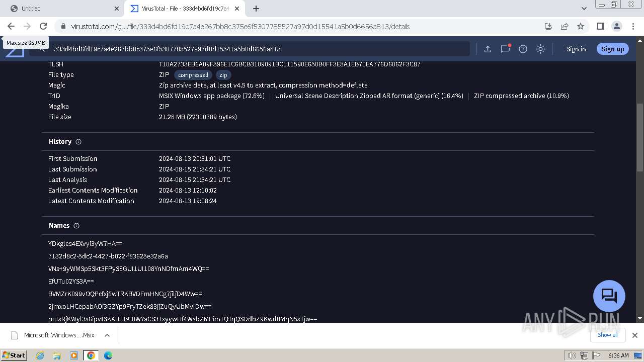Click the volume speaker tray icon
The height and width of the screenshot is (362, 644).
point(572,355)
